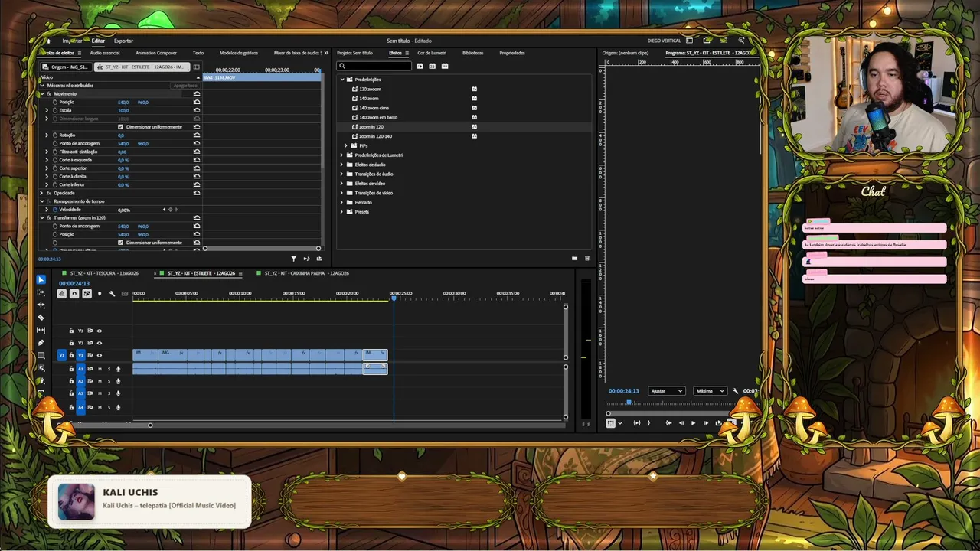
Task: Collapse the Movimento effect section
Action: [42, 93]
